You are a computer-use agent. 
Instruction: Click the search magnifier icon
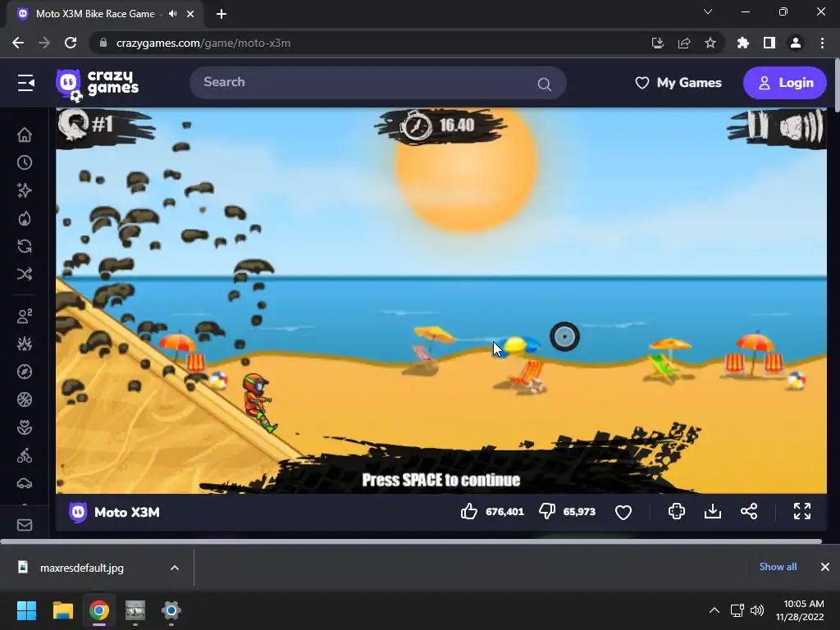[545, 84]
